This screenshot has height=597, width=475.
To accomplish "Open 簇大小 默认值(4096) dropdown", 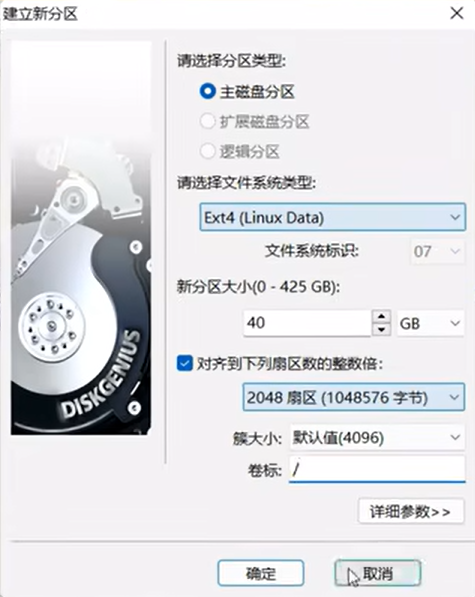I will point(377,437).
